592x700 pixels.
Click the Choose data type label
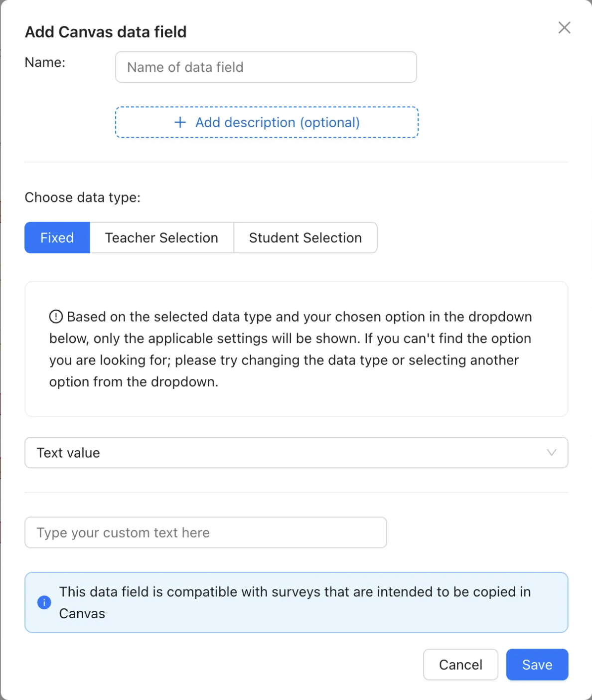pos(83,197)
